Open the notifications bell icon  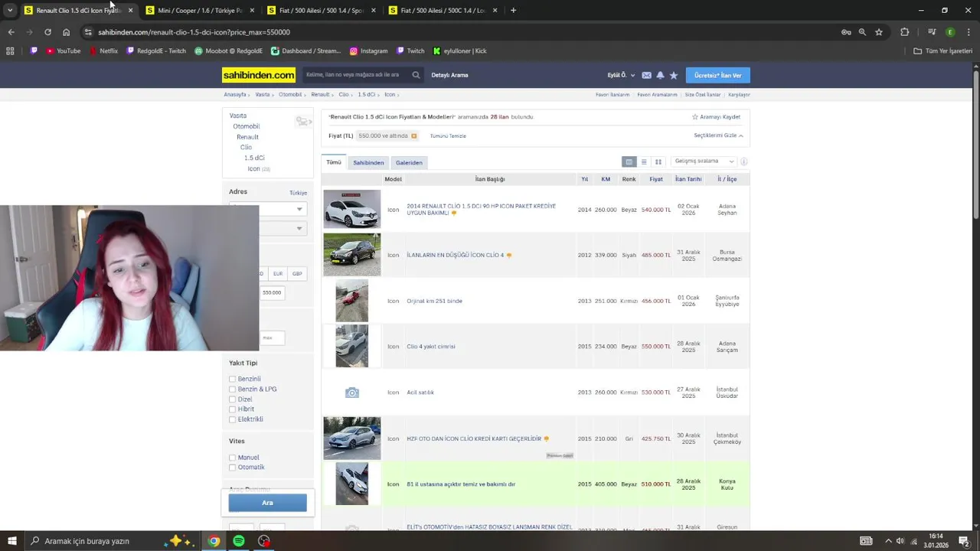pos(660,75)
